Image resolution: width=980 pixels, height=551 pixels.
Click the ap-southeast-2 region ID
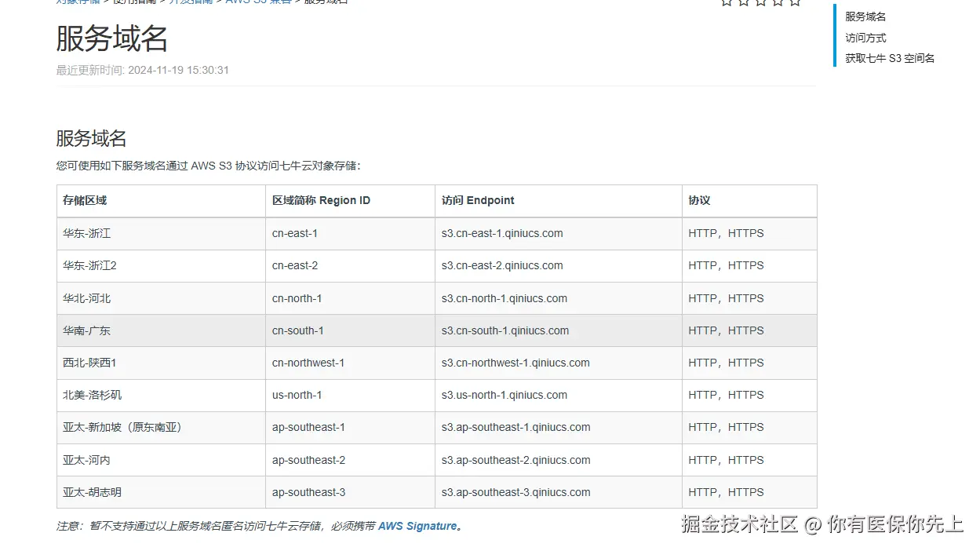[x=309, y=460]
